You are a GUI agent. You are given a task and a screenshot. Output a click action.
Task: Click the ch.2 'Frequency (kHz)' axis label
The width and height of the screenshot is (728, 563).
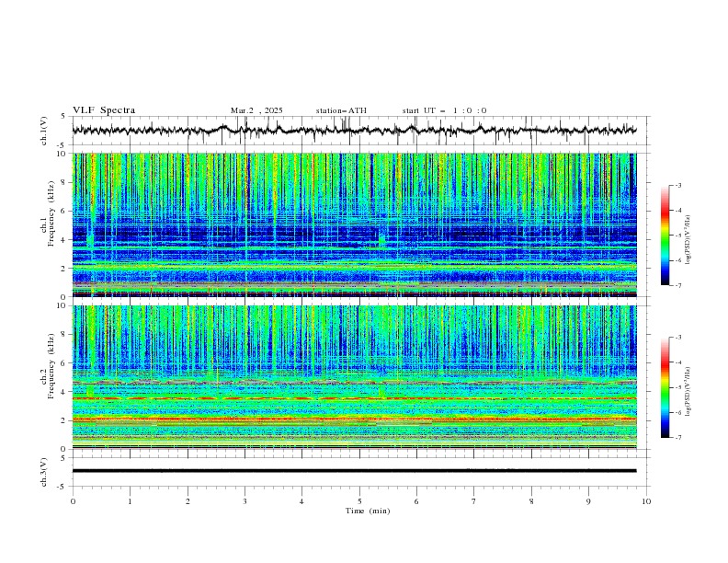(x=51, y=366)
